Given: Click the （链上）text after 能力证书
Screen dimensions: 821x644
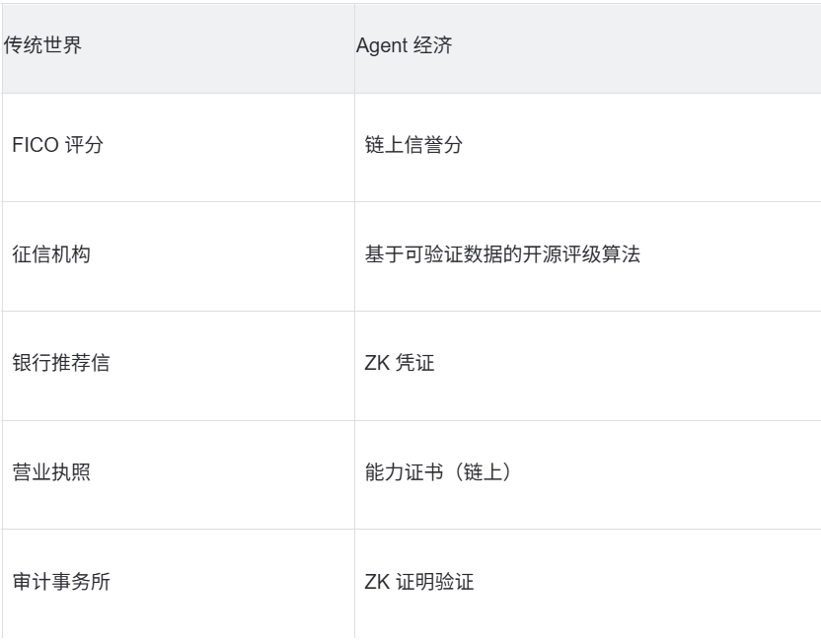Looking at the screenshot, I should click(x=478, y=472).
